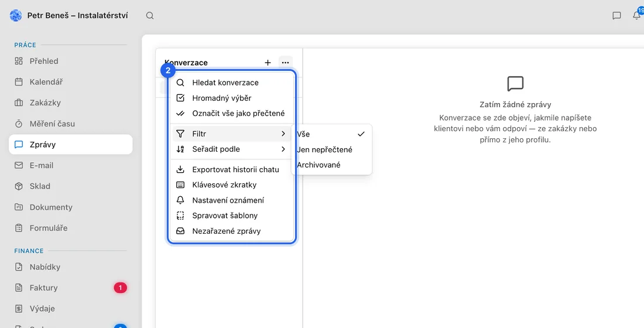Click the sort icon next to Seřadit podle
Viewport: 644px width, 328px height.
pyautogui.click(x=180, y=149)
